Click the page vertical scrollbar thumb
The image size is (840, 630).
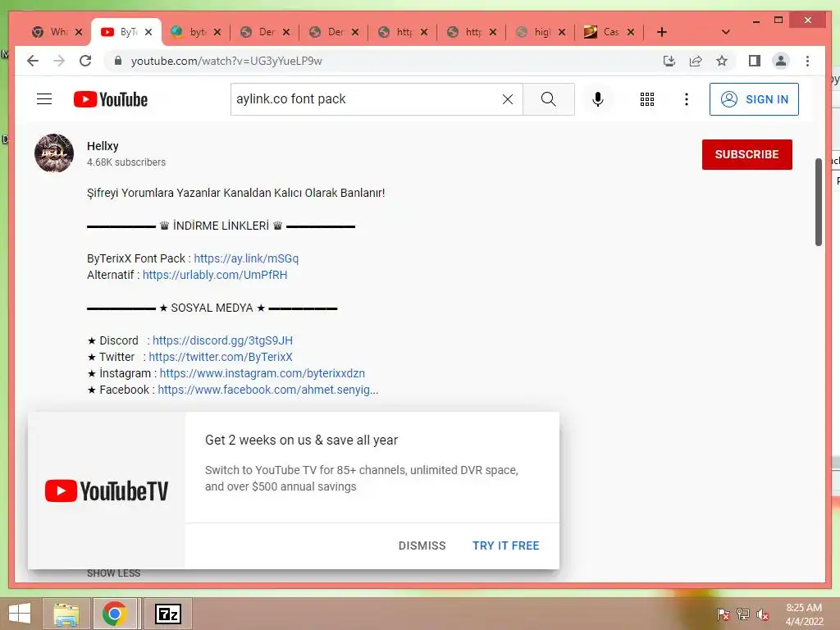tap(818, 202)
